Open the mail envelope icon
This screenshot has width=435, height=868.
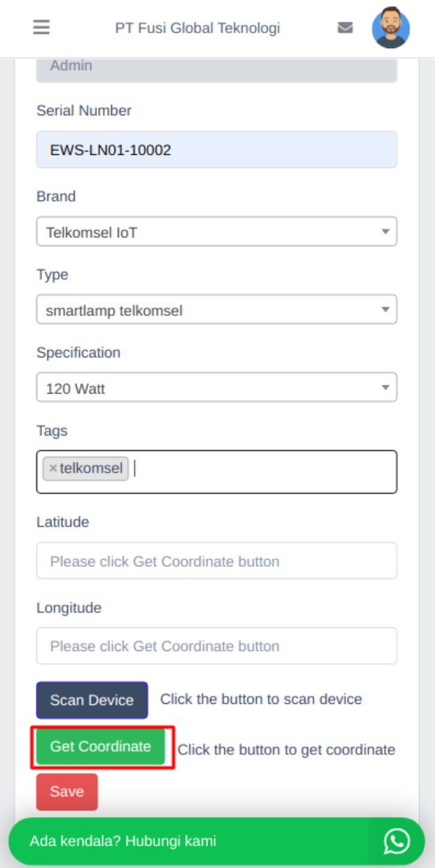(346, 28)
